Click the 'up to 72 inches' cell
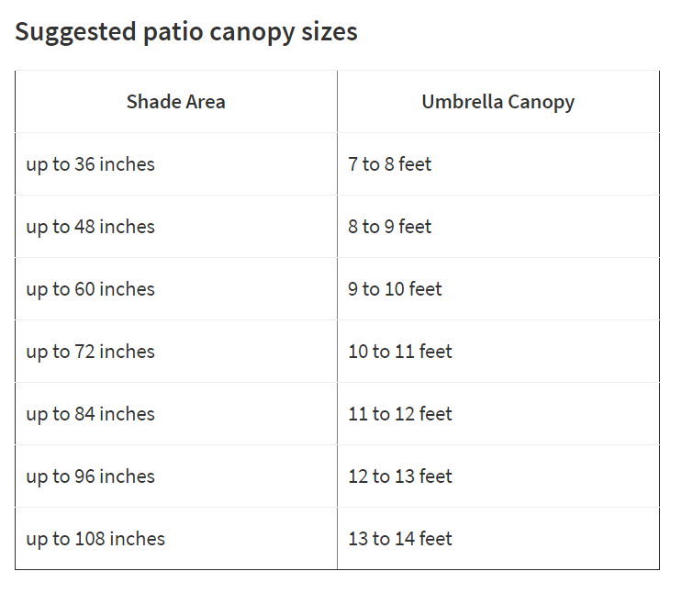682x616 pixels. pos(91,352)
